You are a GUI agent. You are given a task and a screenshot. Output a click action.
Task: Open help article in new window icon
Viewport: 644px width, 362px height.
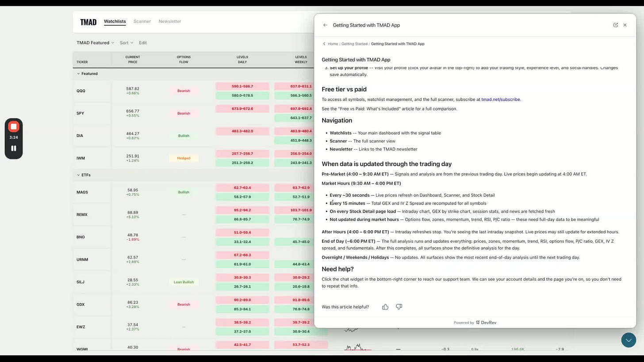click(x=615, y=25)
